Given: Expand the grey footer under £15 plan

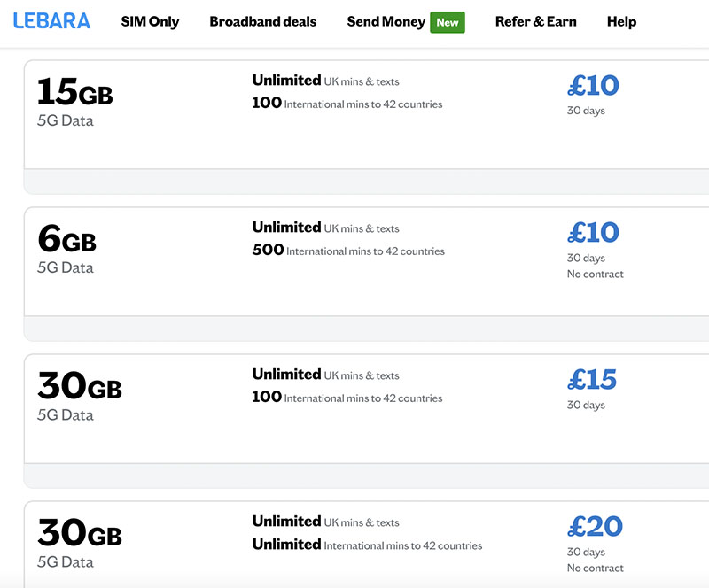Looking at the screenshot, I should tap(366, 476).
